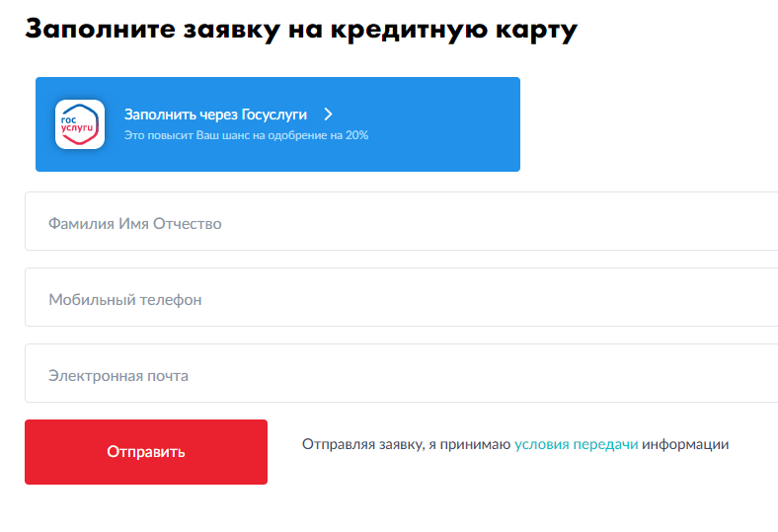Click the '20%' text in the banner subtitle
Screen dimensions: 778x532
coord(356,135)
